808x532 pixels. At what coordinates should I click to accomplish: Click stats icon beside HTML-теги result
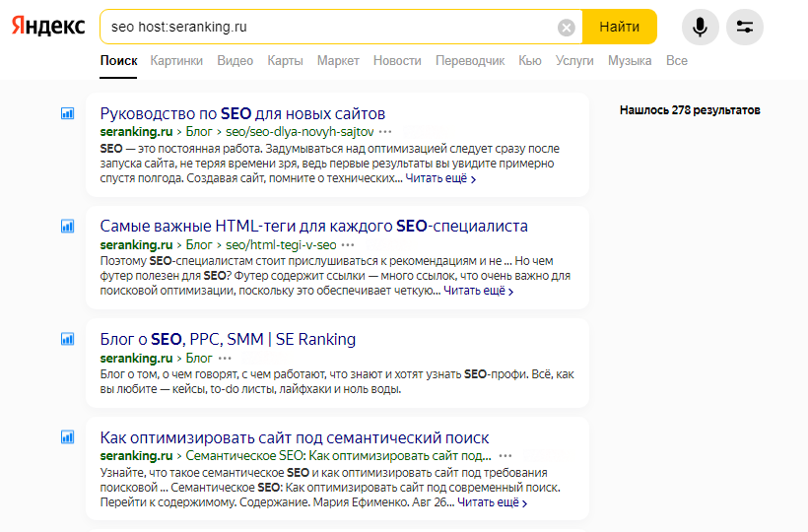tap(68, 226)
